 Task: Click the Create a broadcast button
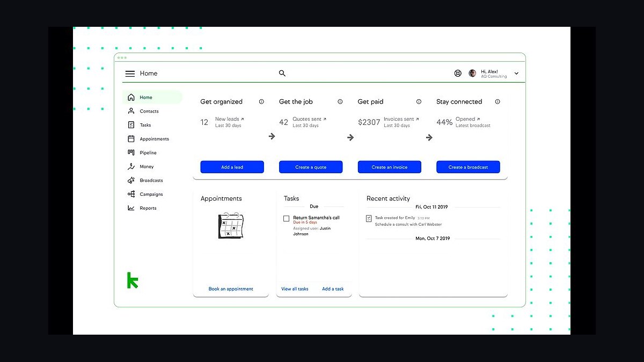coord(468,167)
